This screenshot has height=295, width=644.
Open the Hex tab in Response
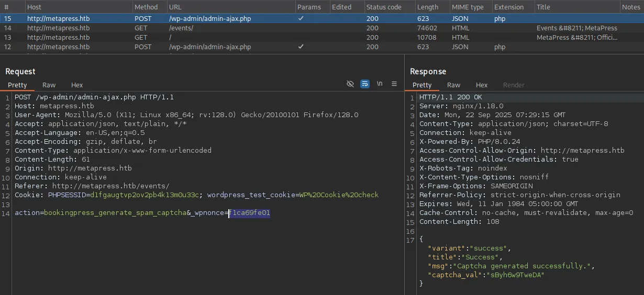[x=482, y=85]
